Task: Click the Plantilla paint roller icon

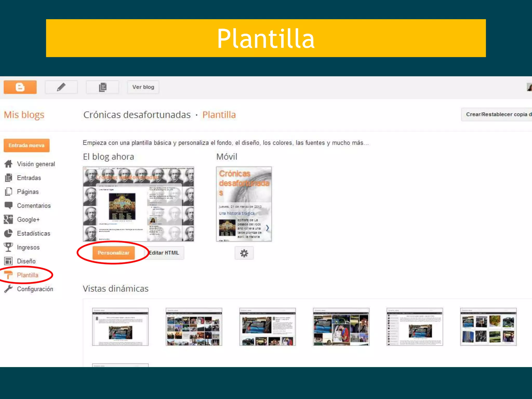Action: 8,275
